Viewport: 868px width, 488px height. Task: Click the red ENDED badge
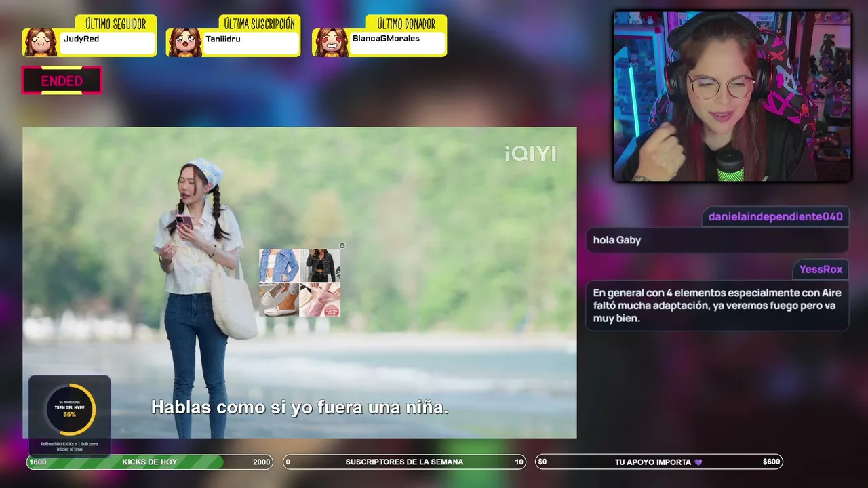point(62,81)
